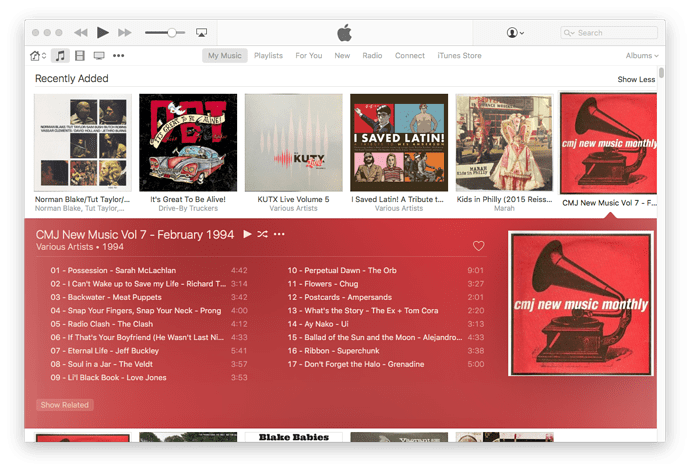Open the account user menu

point(515,33)
